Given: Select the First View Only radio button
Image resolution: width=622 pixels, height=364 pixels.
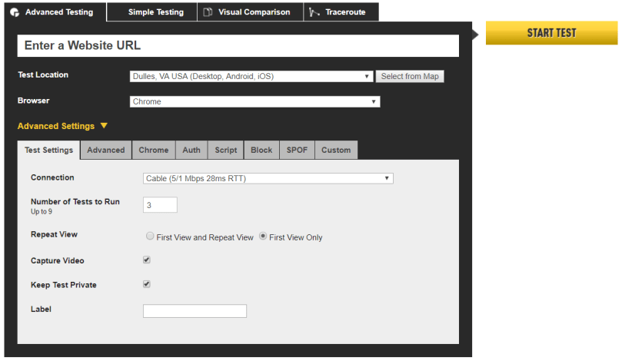Looking at the screenshot, I should [263, 237].
